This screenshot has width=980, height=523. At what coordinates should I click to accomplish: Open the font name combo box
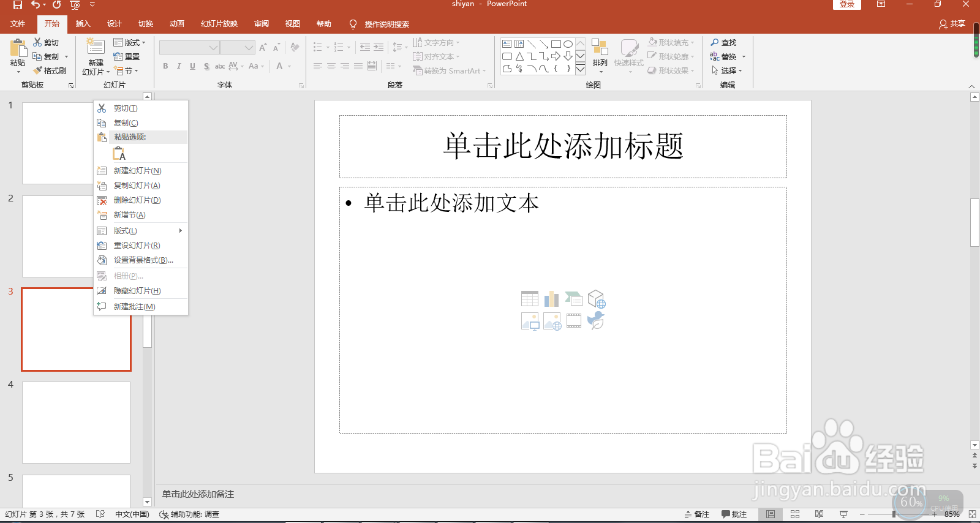[189, 47]
